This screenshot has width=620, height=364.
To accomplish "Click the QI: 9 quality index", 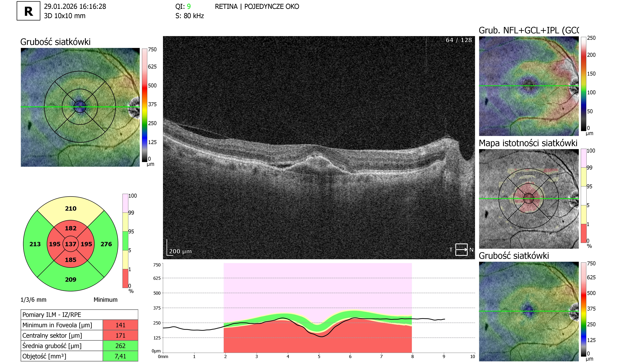I will (x=183, y=6).
